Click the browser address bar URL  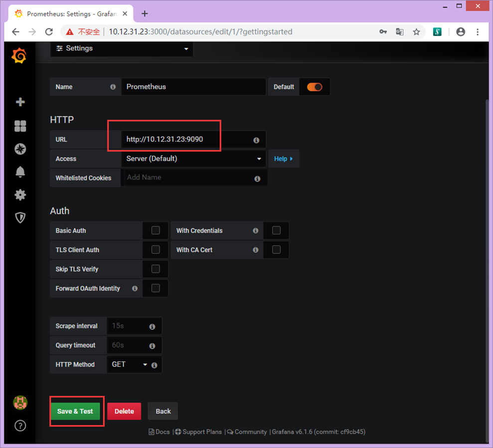200,32
